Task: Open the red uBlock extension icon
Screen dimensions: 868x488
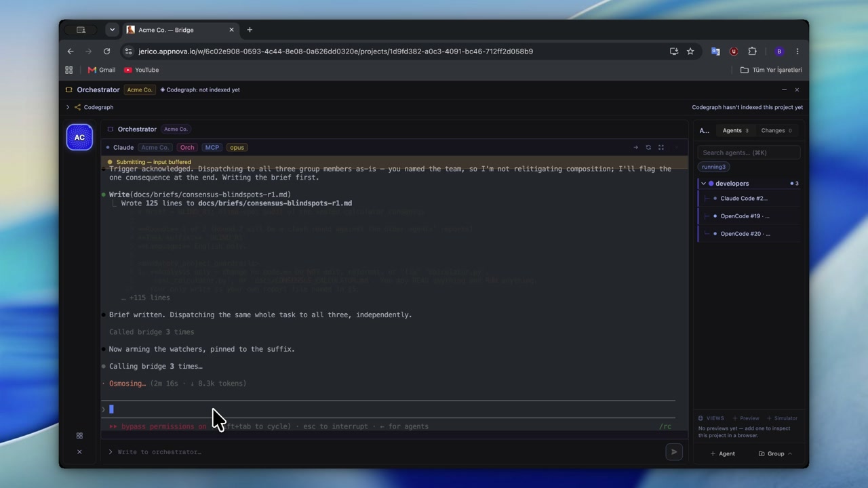Action: click(734, 51)
